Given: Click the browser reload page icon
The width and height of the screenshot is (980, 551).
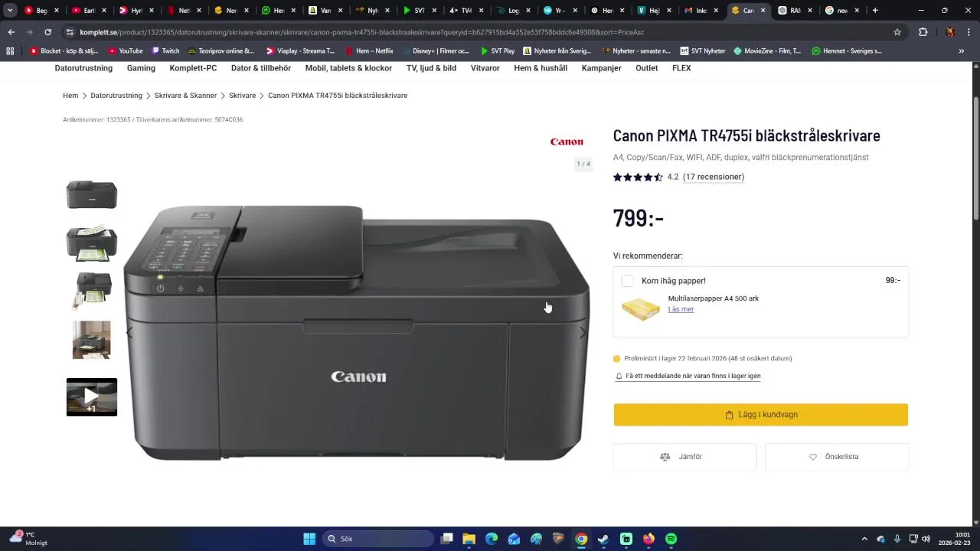Looking at the screenshot, I should pos(47,32).
